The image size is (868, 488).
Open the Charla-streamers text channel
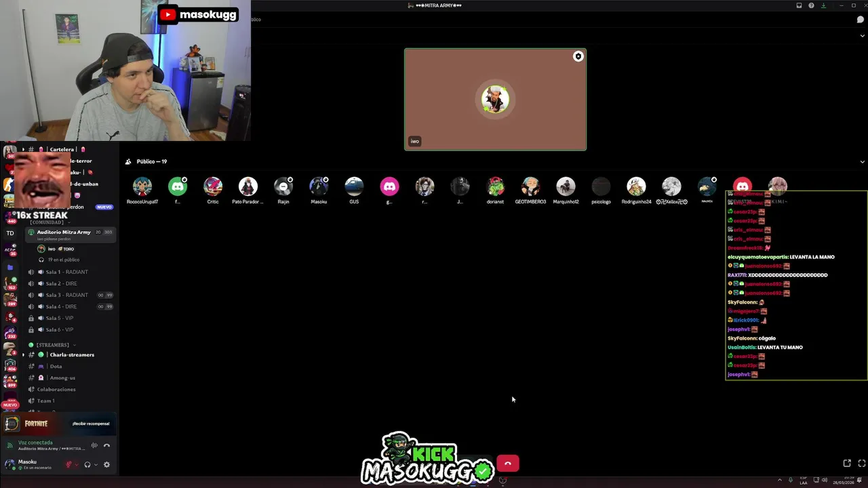[x=71, y=354]
